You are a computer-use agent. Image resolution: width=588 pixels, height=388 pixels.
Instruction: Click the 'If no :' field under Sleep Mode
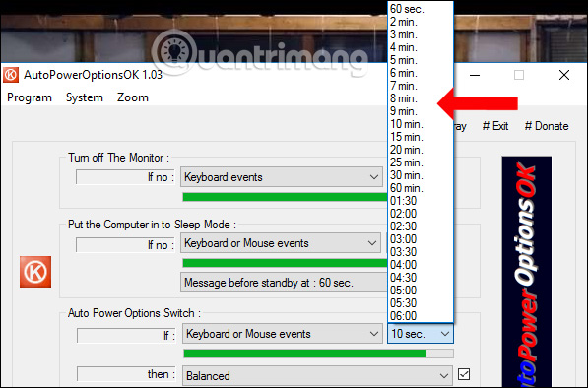click(125, 245)
